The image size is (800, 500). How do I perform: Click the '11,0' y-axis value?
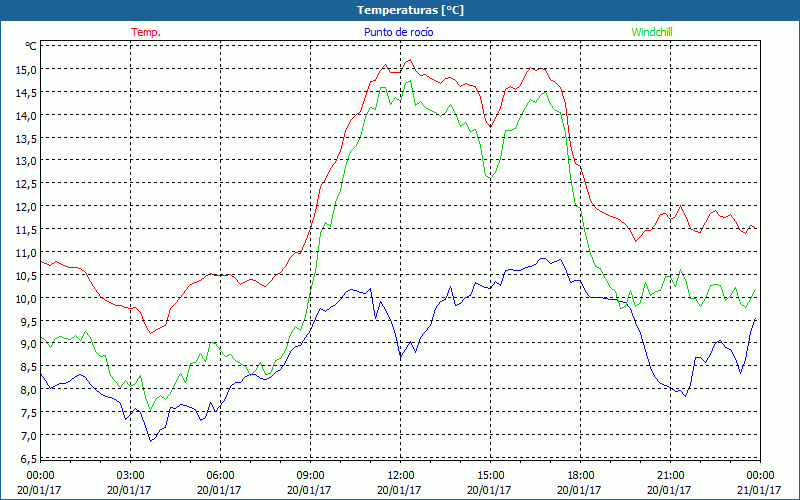click(26, 253)
